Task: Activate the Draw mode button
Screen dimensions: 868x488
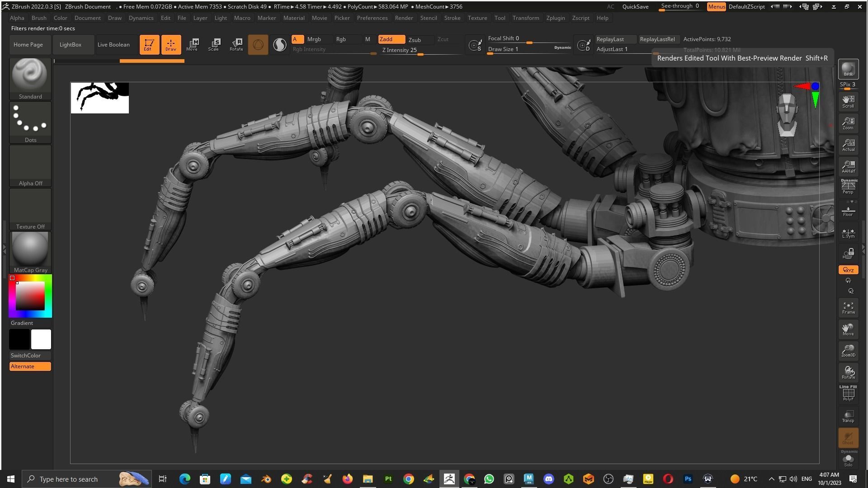Action: tap(171, 44)
